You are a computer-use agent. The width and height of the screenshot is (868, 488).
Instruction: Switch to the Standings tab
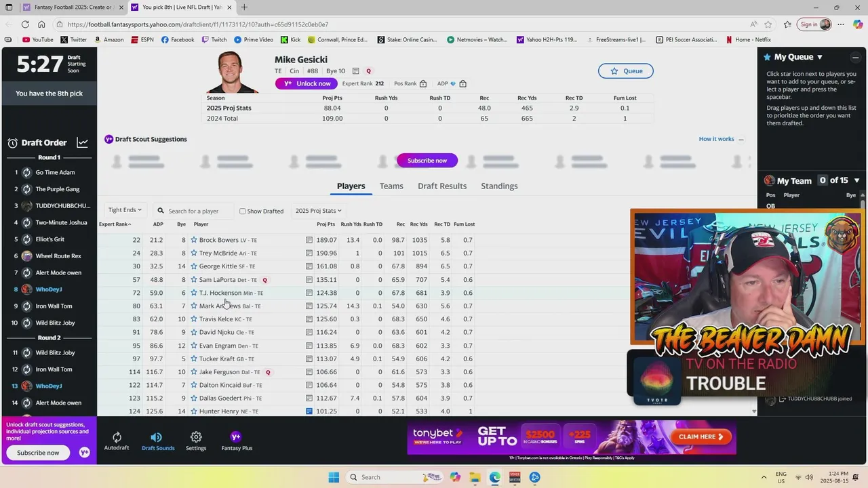499,186
